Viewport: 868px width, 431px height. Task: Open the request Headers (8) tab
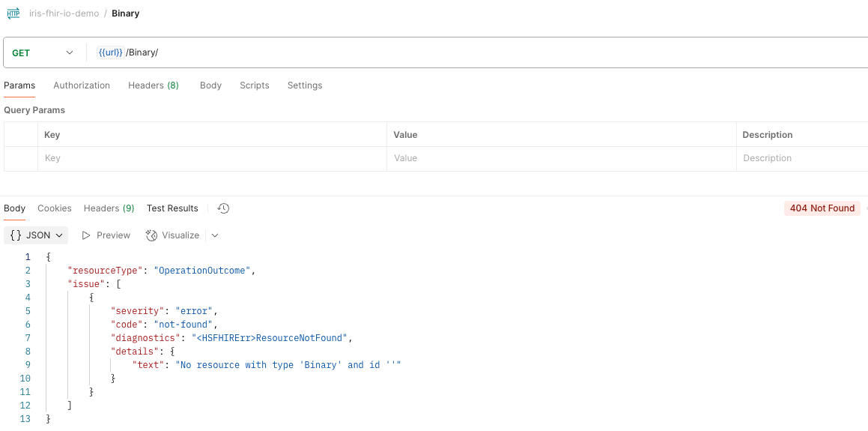[x=154, y=85]
